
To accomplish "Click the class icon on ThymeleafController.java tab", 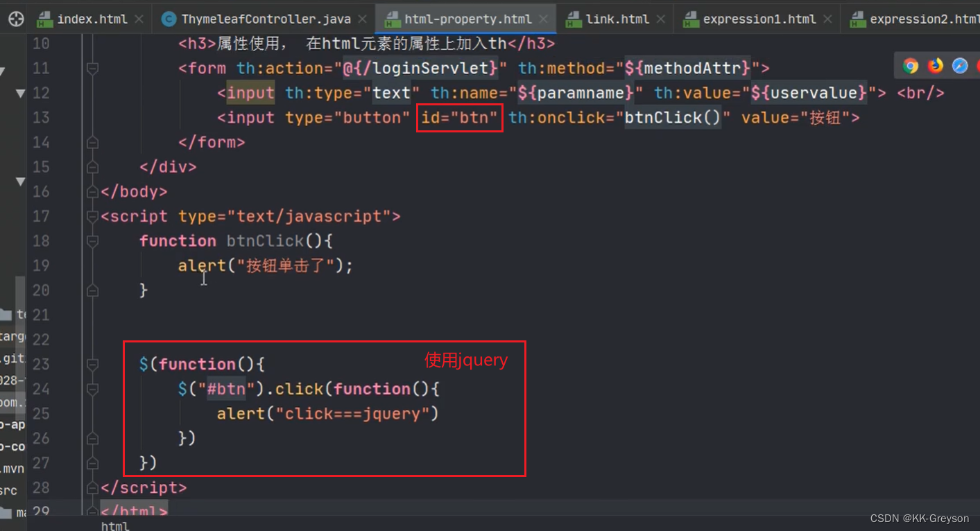I will click(169, 19).
